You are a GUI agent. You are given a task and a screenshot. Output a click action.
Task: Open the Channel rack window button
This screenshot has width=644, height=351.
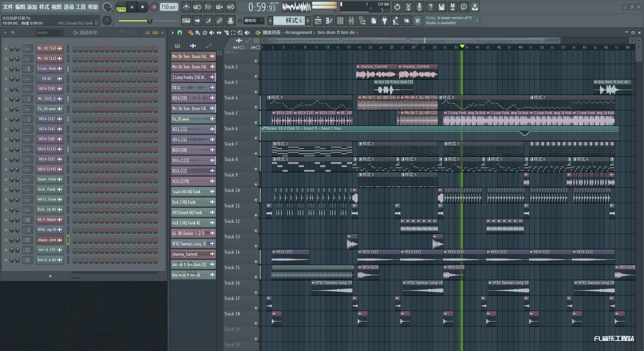[340, 21]
